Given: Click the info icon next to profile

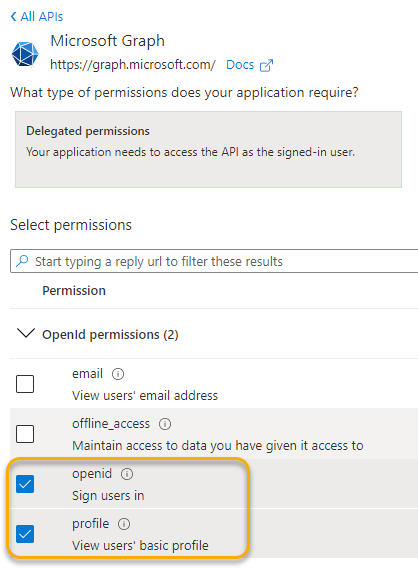Looking at the screenshot, I should [124, 524].
